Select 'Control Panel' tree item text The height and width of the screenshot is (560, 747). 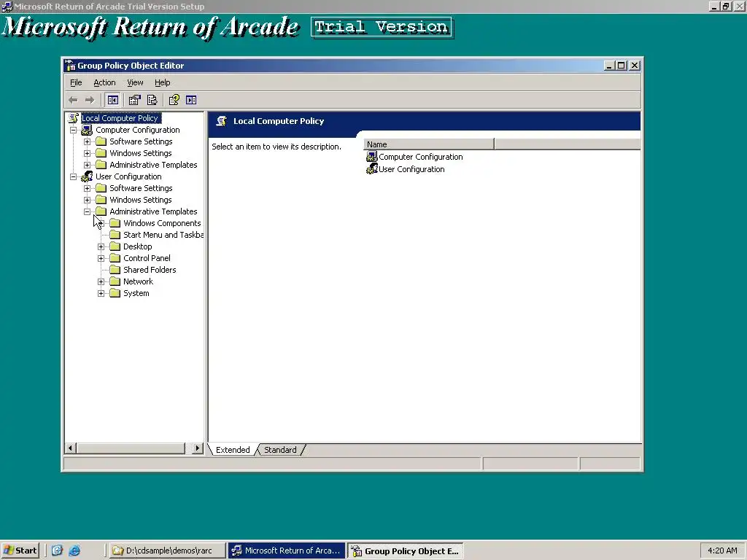[x=147, y=258]
